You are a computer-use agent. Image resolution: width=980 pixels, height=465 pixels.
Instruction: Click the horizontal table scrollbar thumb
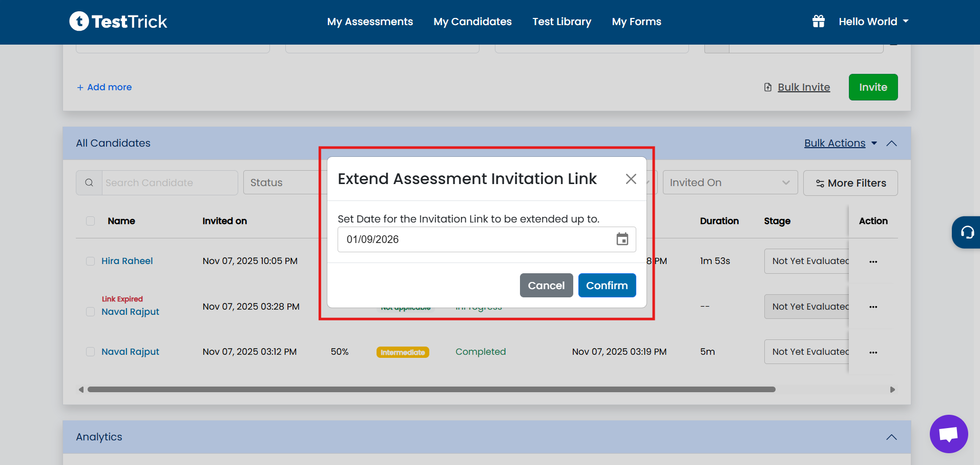[x=431, y=390]
